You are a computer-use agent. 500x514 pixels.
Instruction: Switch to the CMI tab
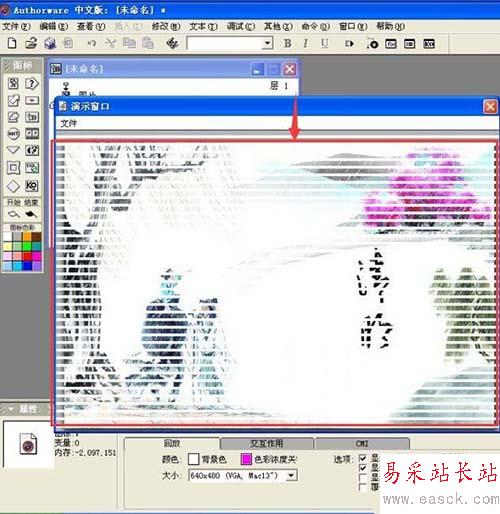(362, 443)
